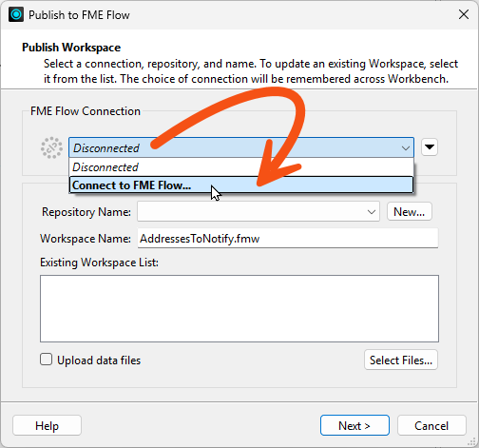Cancel the publish dialog
This screenshot has height=448, width=479.
click(431, 425)
